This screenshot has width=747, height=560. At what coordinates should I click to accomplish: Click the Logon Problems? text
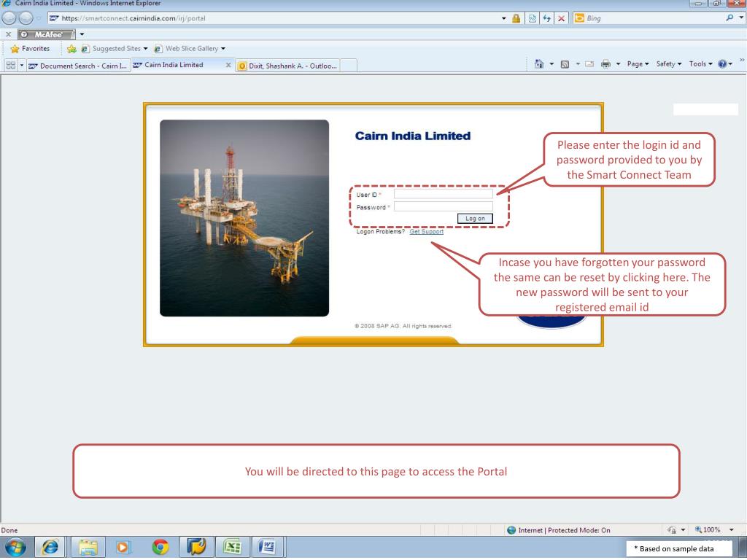[380, 232]
